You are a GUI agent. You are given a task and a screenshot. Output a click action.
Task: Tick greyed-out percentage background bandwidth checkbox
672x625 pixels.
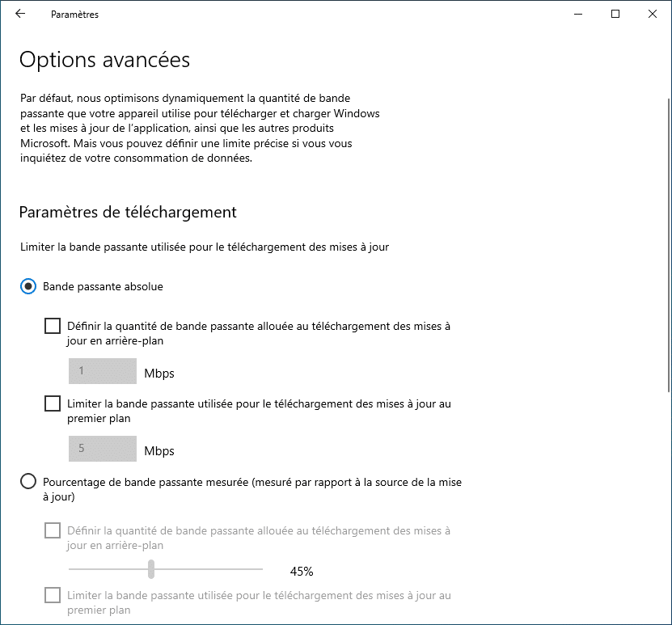pos(53,530)
